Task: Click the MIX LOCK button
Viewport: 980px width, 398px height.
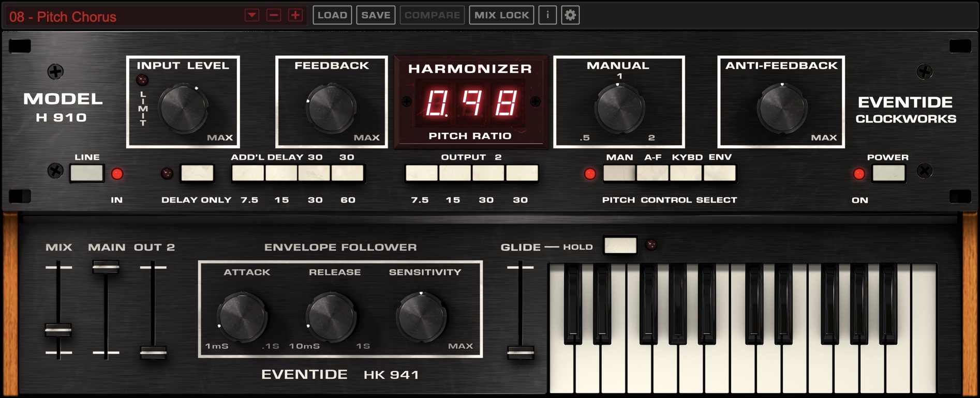Action: 501,15
